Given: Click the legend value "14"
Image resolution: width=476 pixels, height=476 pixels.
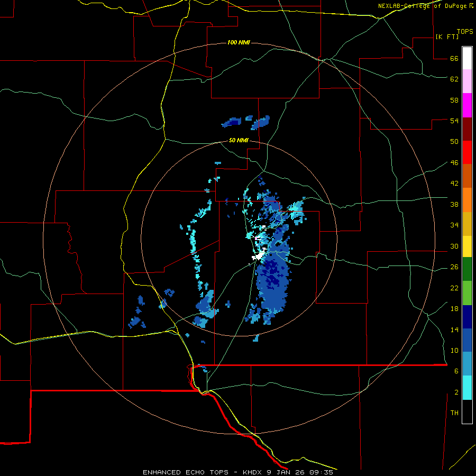Looking at the screenshot, I should pos(454,329).
